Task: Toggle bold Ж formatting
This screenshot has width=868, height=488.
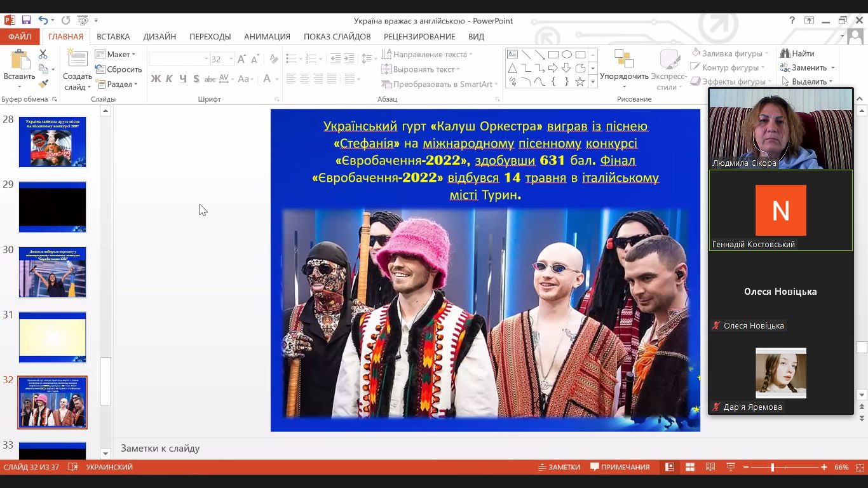Action: point(156,79)
